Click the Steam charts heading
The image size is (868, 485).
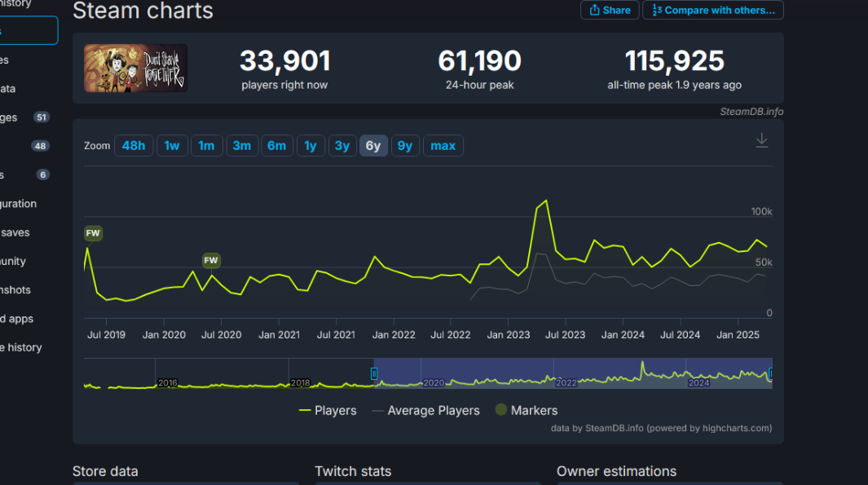(143, 11)
